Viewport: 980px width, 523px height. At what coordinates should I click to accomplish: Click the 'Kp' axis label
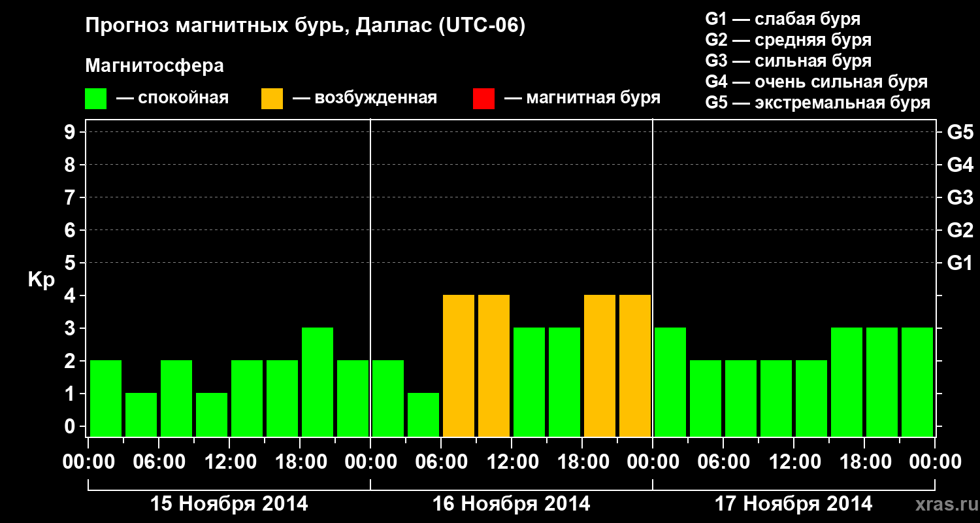point(41,280)
